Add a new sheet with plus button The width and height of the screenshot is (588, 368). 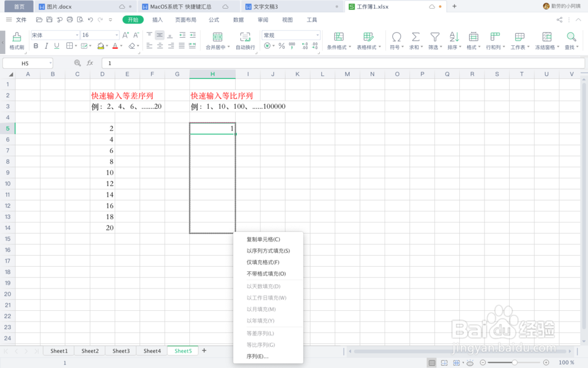(x=204, y=350)
